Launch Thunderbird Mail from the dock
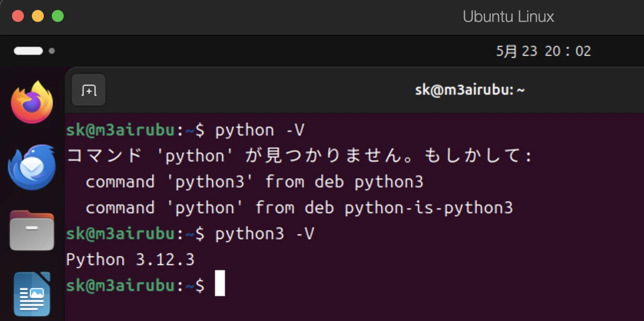Screen dimensions: 644x321 (31, 166)
